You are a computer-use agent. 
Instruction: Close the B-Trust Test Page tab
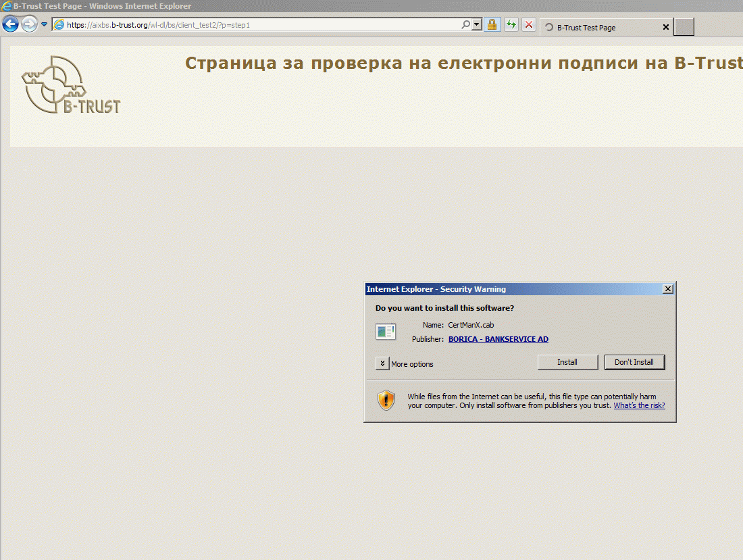click(x=666, y=27)
